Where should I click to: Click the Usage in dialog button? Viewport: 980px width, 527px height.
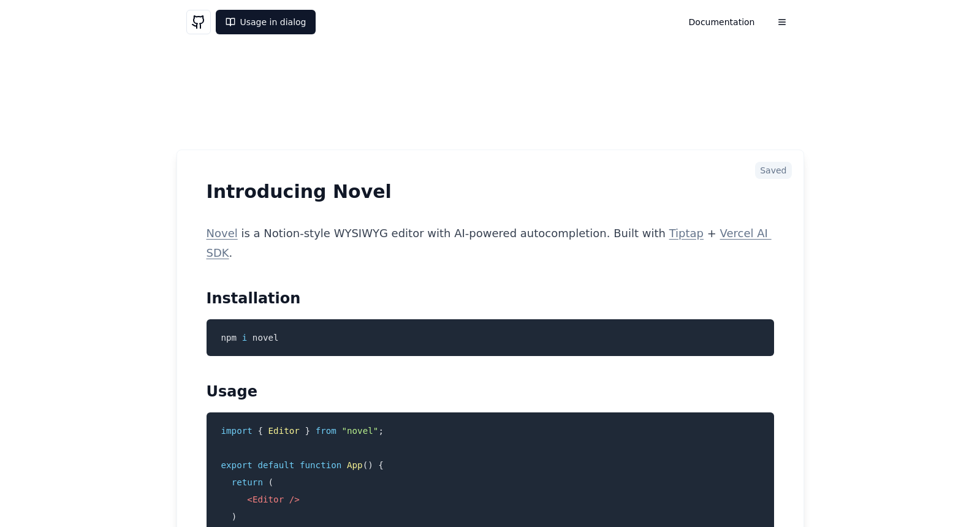(x=265, y=22)
